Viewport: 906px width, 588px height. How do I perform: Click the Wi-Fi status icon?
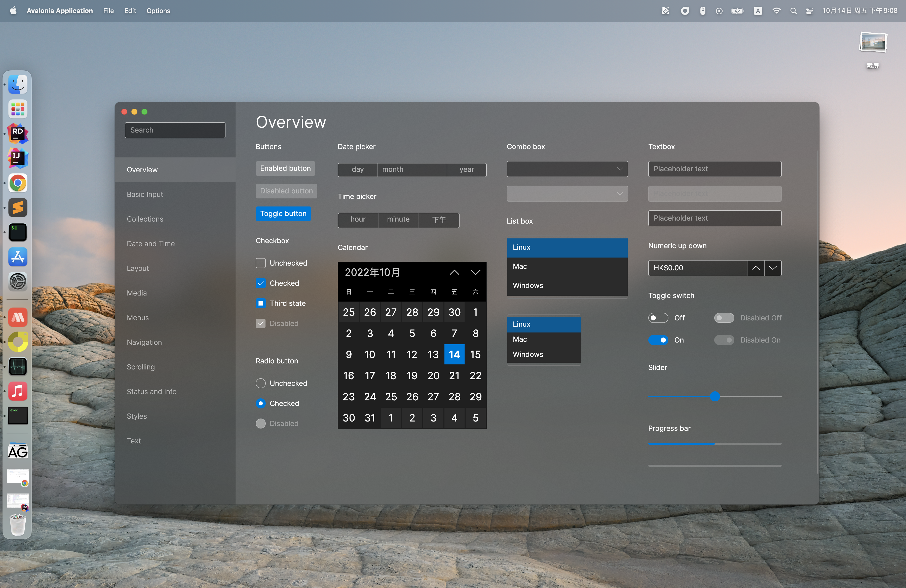click(776, 11)
